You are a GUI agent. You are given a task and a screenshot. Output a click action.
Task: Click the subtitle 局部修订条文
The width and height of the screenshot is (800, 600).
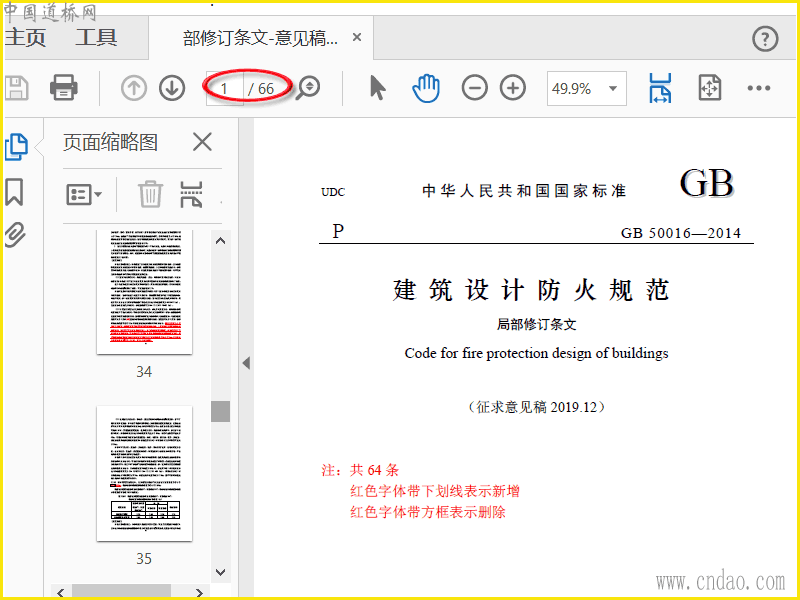(x=536, y=324)
